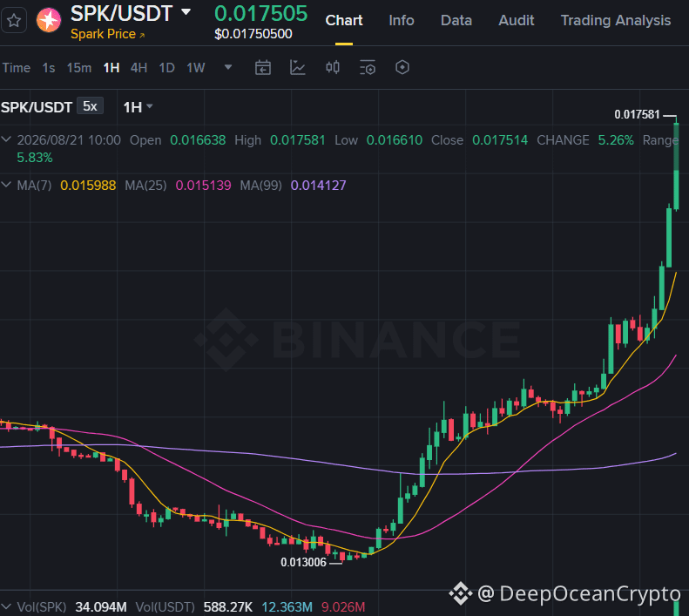Collapse the Vol(SPK) indicator chevron

[6, 606]
